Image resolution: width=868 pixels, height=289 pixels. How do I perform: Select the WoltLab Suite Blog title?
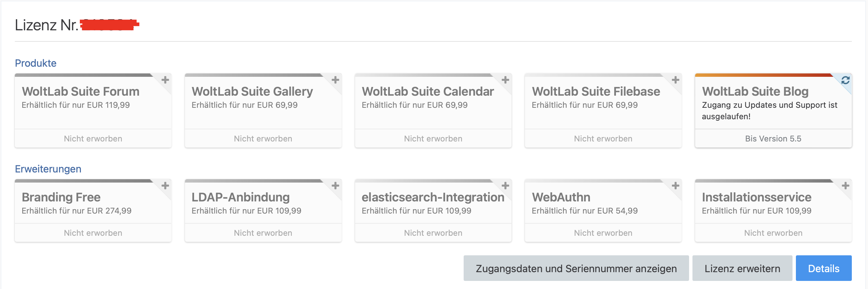point(755,92)
